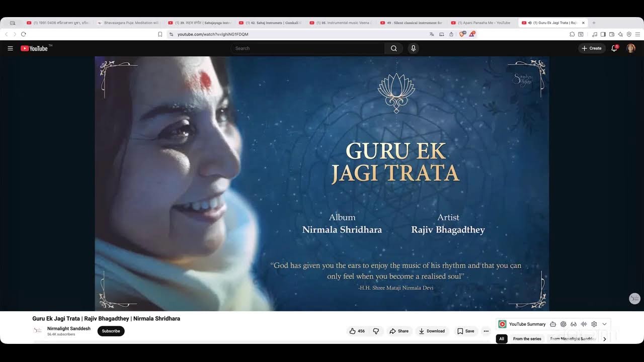This screenshot has width=644, height=362.
Task: Open the YouTube guide hamburger menu
Action: pos(10,48)
